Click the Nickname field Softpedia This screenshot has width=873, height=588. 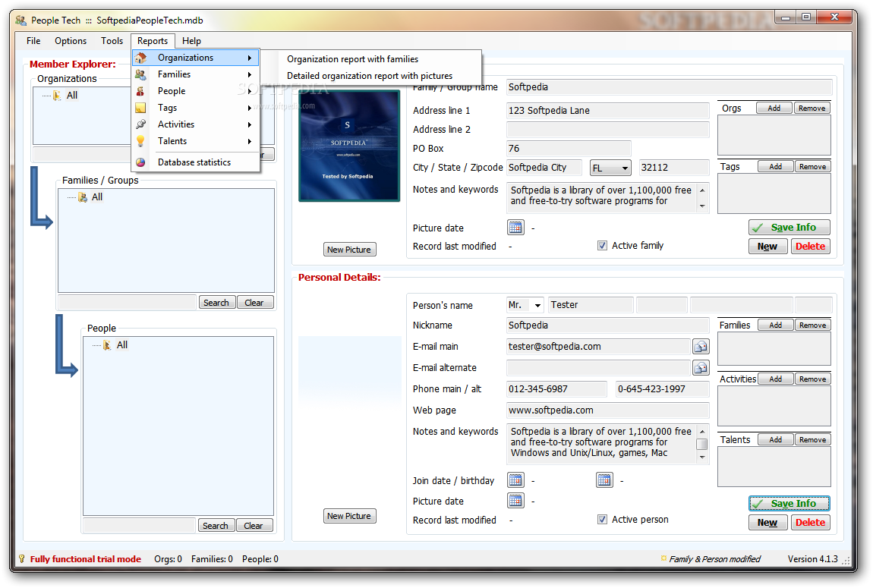607,325
